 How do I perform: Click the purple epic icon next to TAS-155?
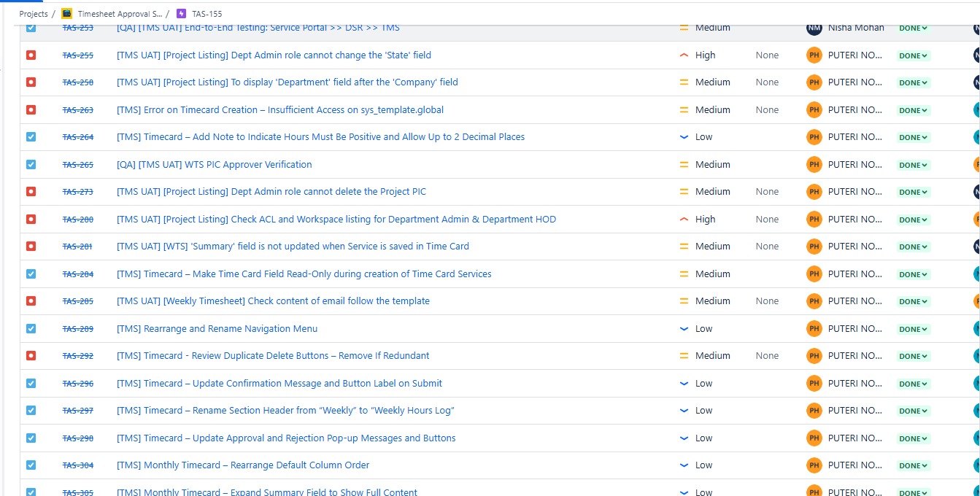click(x=182, y=14)
